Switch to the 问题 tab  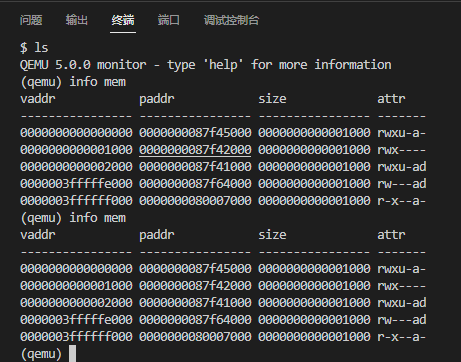[x=31, y=20]
